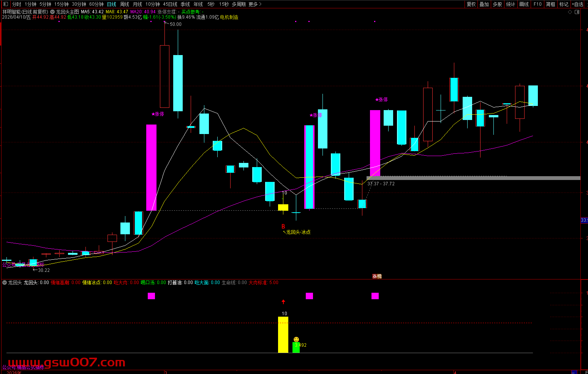Switch to 周线 weekly period tab

(125, 4)
